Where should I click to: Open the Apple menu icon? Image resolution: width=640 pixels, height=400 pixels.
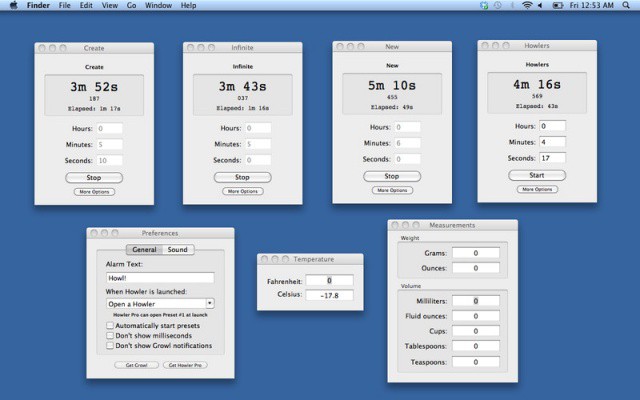pos(9,6)
